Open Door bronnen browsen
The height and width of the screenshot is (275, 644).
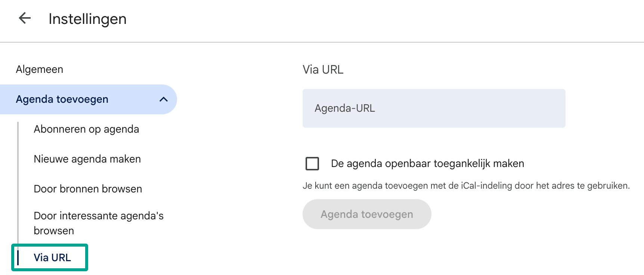coord(88,189)
